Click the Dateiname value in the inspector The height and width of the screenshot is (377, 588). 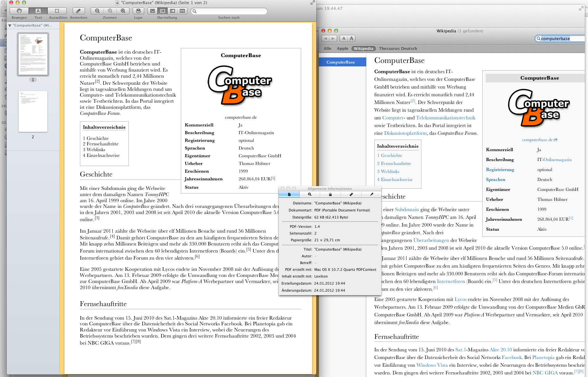338,203
